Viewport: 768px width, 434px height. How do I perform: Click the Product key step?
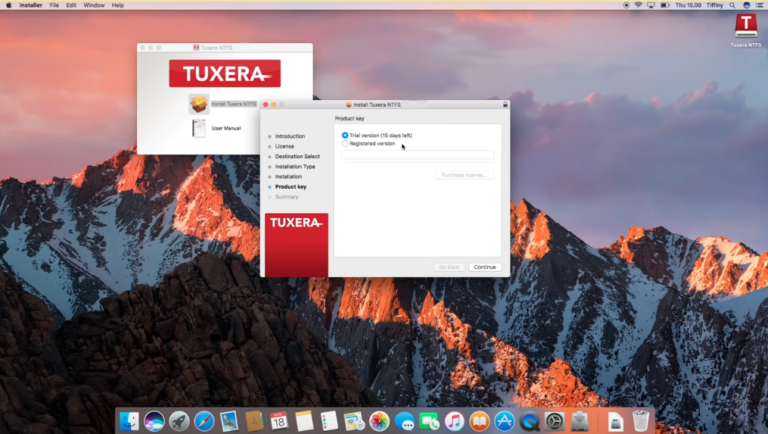pyautogui.click(x=290, y=187)
